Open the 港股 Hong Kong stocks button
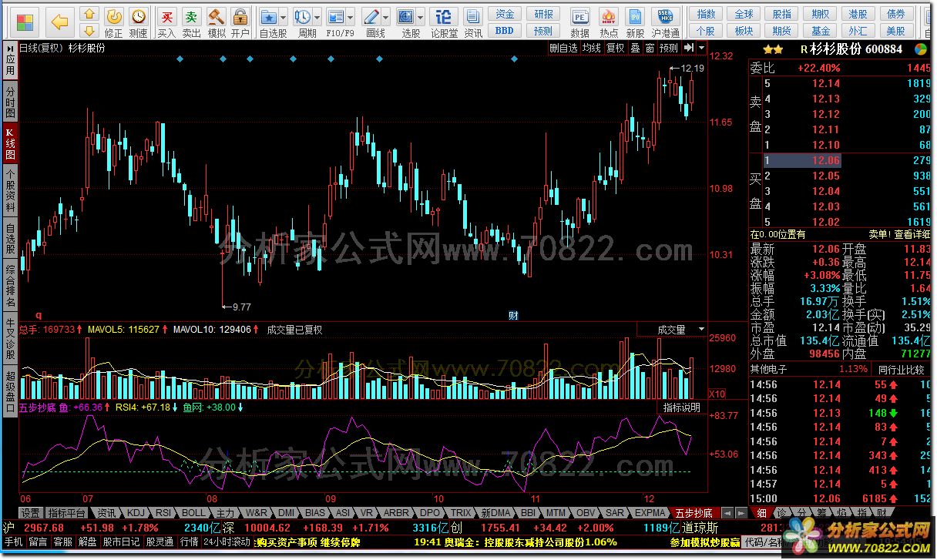Screen dimensions: 937x560 pos(858,14)
